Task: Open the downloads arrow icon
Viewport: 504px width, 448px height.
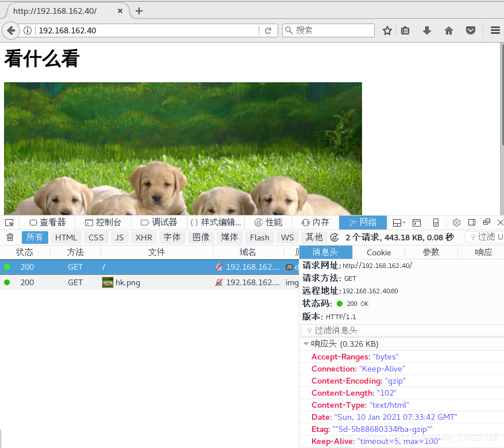Action: [427, 30]
